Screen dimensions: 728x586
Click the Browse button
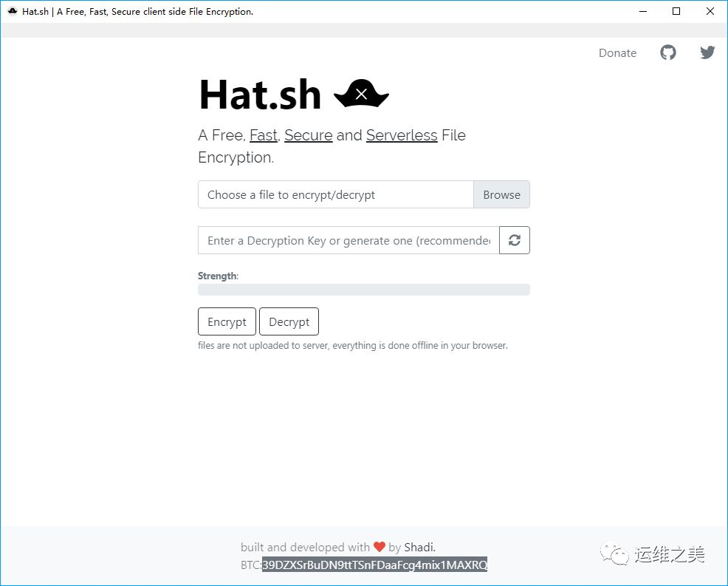point(501,194)
